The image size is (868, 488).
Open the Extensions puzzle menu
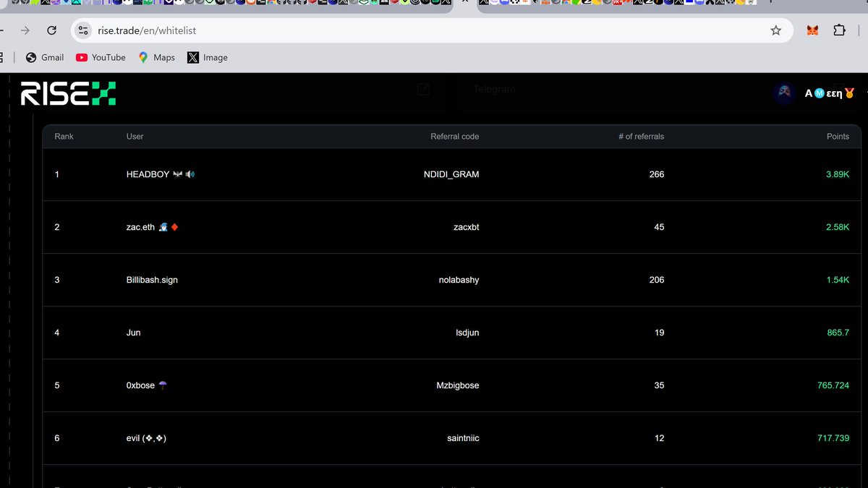(x=839, y=30)
